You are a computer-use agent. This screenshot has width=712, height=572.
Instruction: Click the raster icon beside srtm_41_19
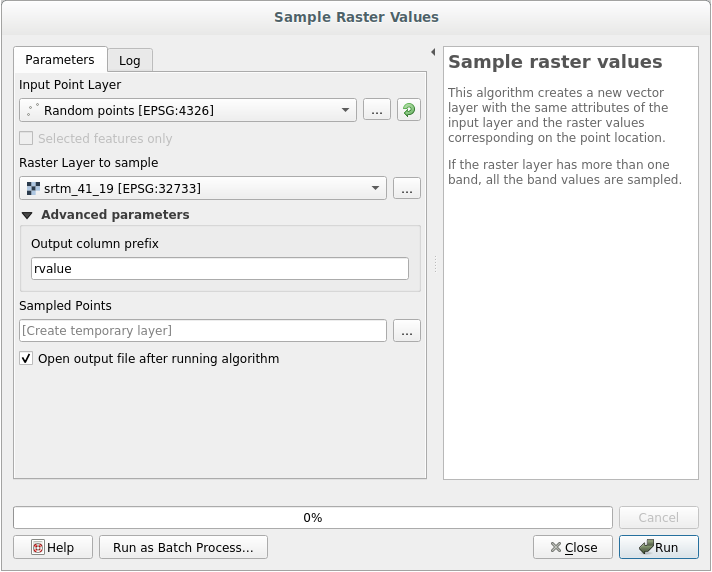point(33,187)
